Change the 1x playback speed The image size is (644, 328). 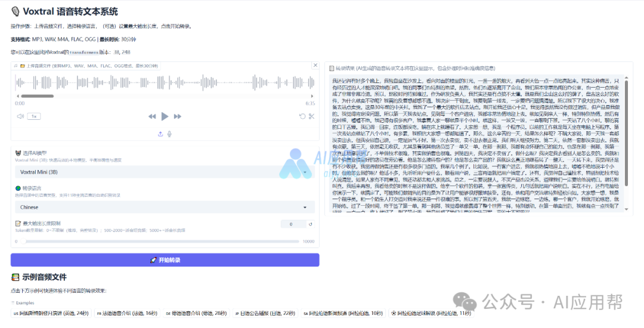pyautogui.click(x=33, y=116)
